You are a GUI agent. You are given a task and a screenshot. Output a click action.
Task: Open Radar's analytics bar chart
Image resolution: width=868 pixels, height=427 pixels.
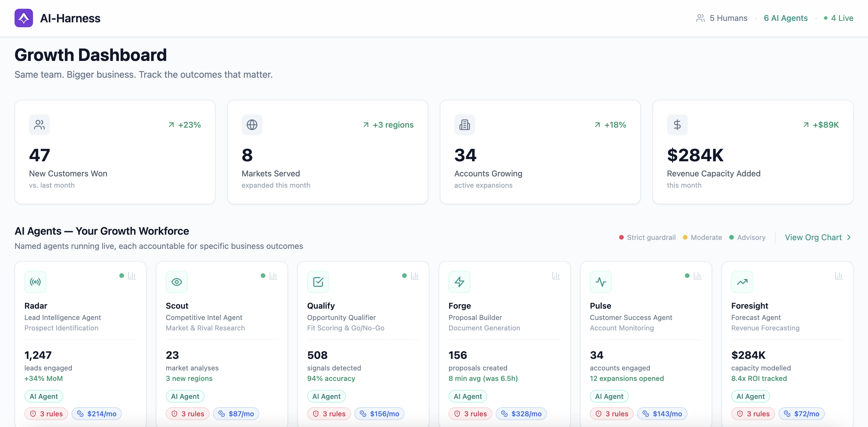[x=132, y=276]
